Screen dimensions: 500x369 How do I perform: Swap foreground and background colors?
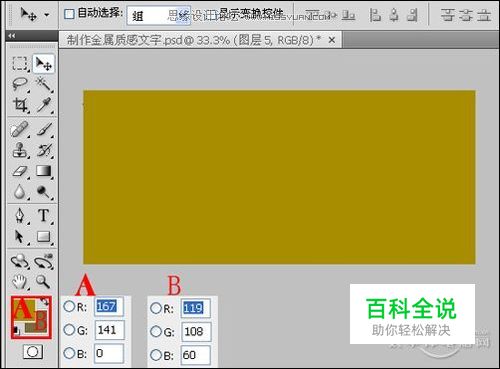click(45, 302)
